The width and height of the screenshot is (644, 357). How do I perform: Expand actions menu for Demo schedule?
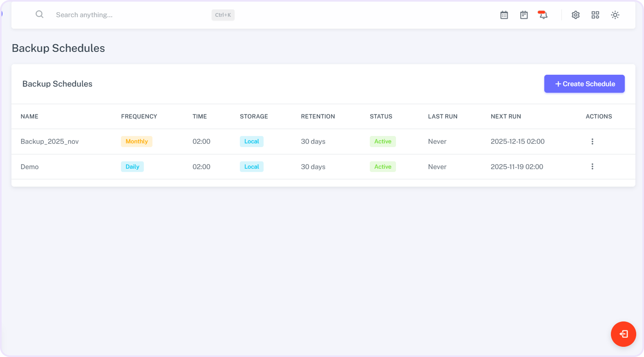point(592,167)
